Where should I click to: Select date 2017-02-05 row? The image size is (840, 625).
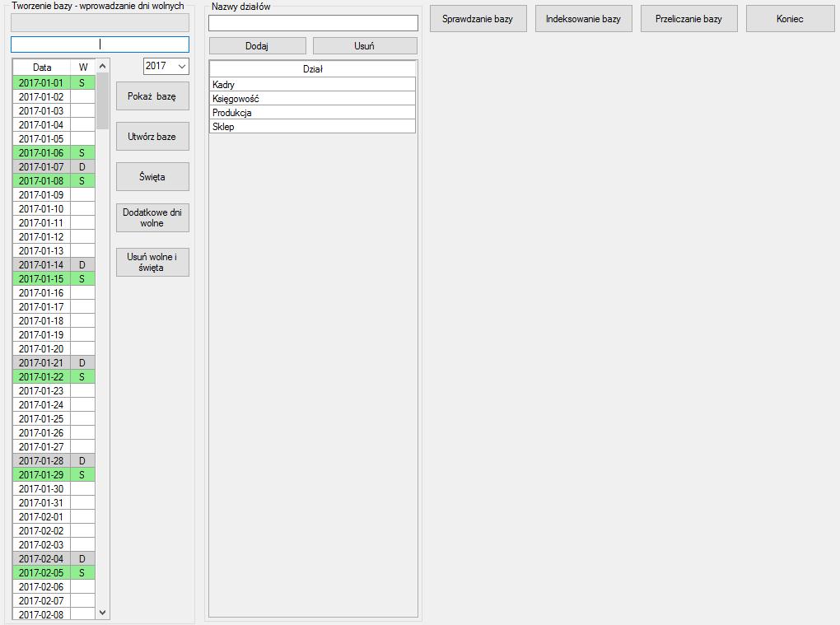tap(54, 572)
